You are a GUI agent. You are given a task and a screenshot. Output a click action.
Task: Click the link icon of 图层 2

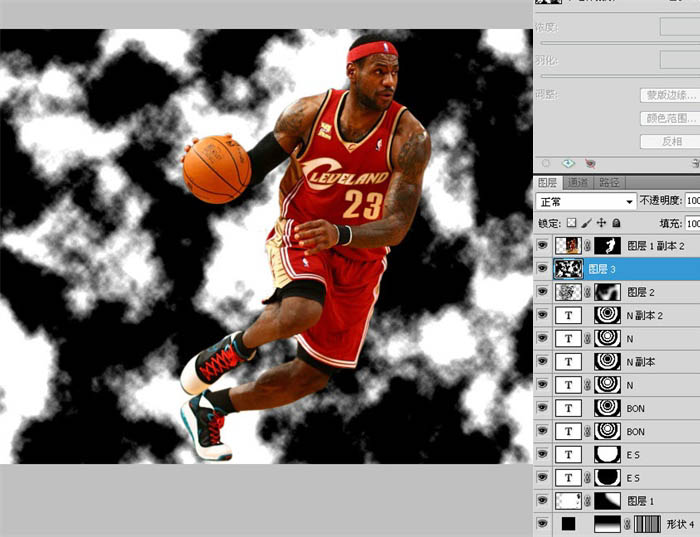pos(588,292)
